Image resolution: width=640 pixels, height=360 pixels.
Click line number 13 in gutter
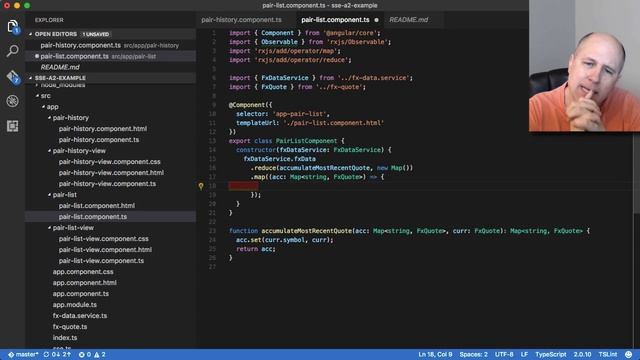(212, 141)
